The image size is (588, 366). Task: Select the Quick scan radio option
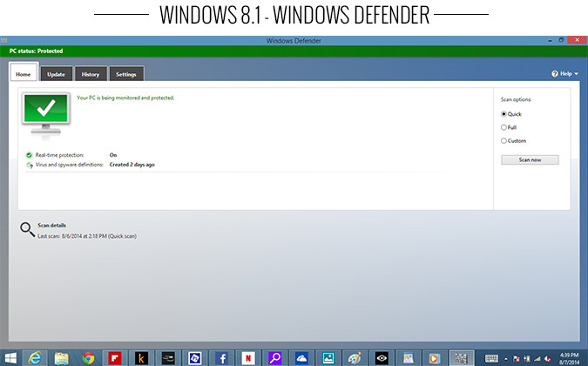point(504,113)
